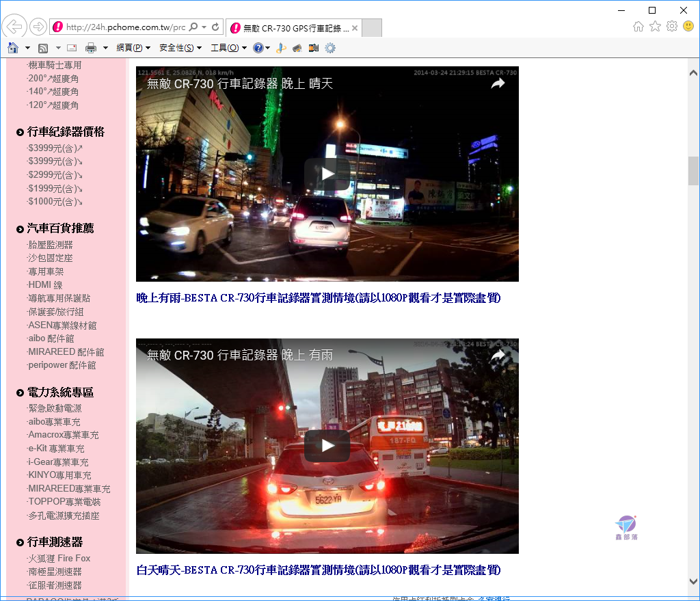Viewport: 700px width, 601px height.
Task: Open sidebar link e-Kit 專業車充
Action: pyautogui.click(x=55, y=449)
